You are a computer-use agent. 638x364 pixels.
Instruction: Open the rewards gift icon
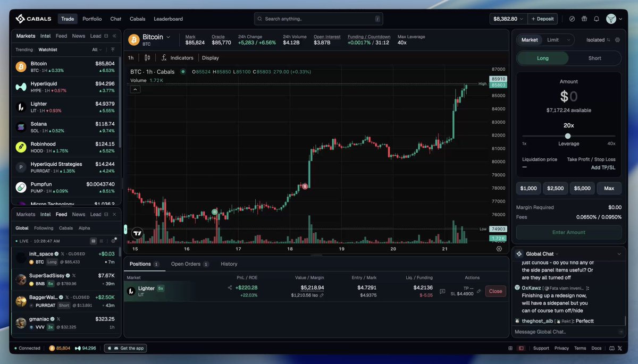(x=584, y=19)
